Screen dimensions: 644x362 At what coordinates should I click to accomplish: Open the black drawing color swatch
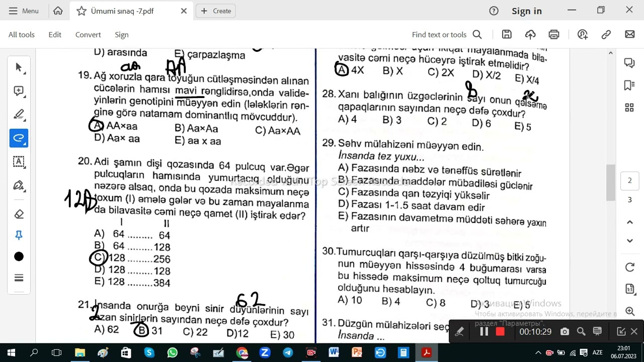click(x=19, y=257)
